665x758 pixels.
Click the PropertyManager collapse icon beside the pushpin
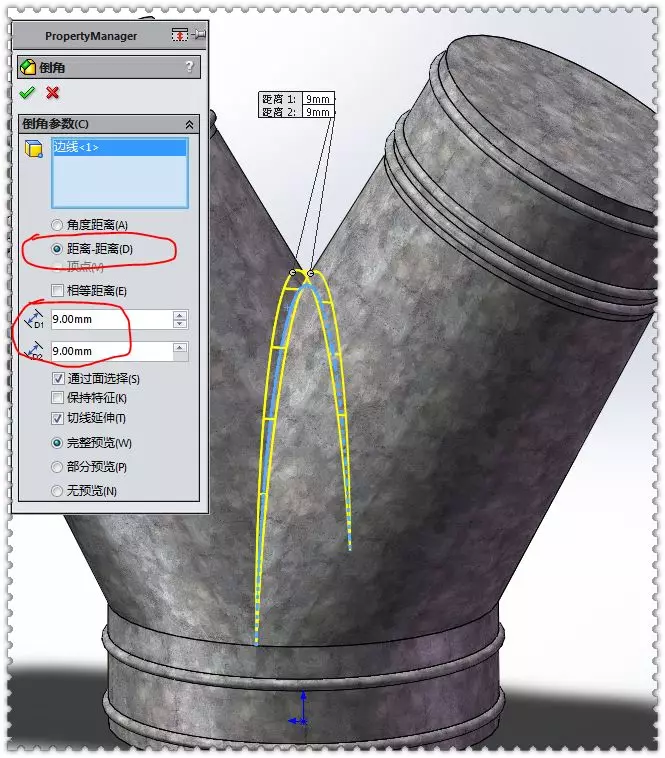coord(180,35)
